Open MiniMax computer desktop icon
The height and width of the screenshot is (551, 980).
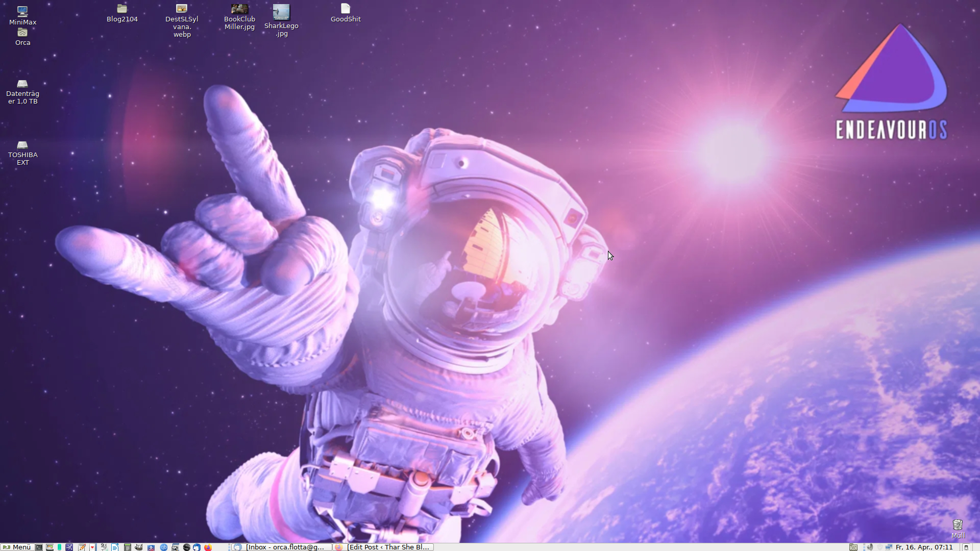click(22, 15)
